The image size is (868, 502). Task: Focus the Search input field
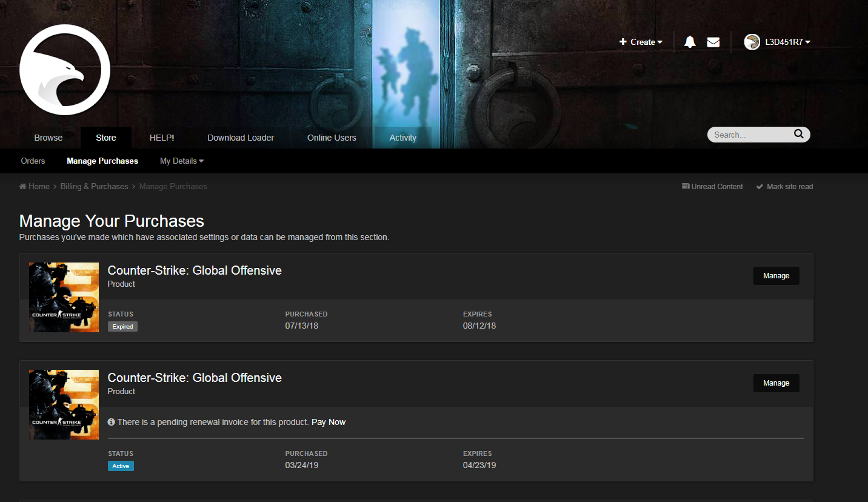tap(750, 135)
